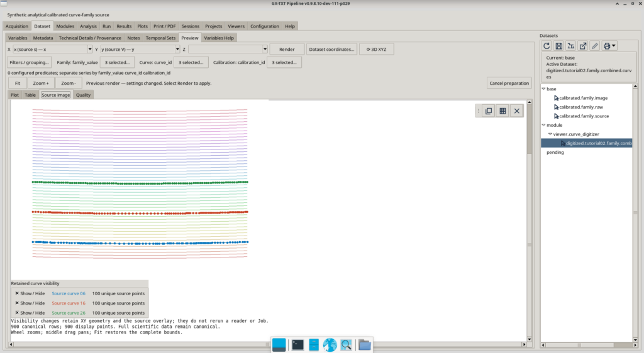Open the magnifier search app in taskbar
644x353 pixels.
click(x=347, y=345)
